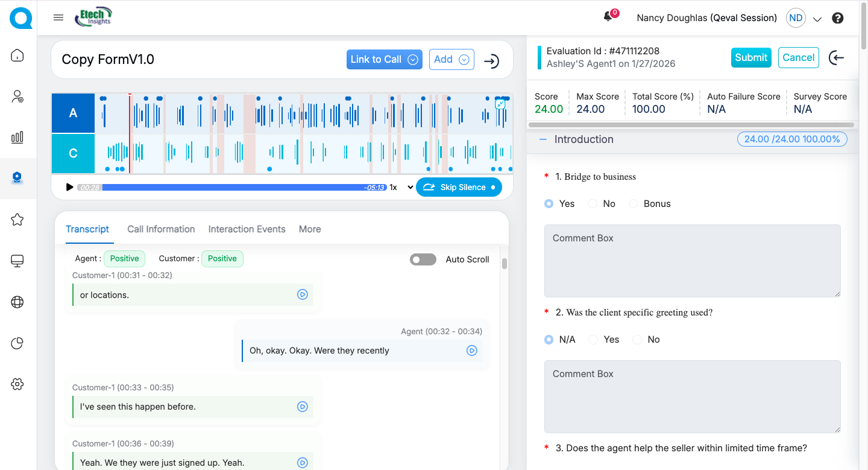This screenshot has width=868, height=470.
Task: Select 'Yes' for client specific greeting
Action: 593,340
